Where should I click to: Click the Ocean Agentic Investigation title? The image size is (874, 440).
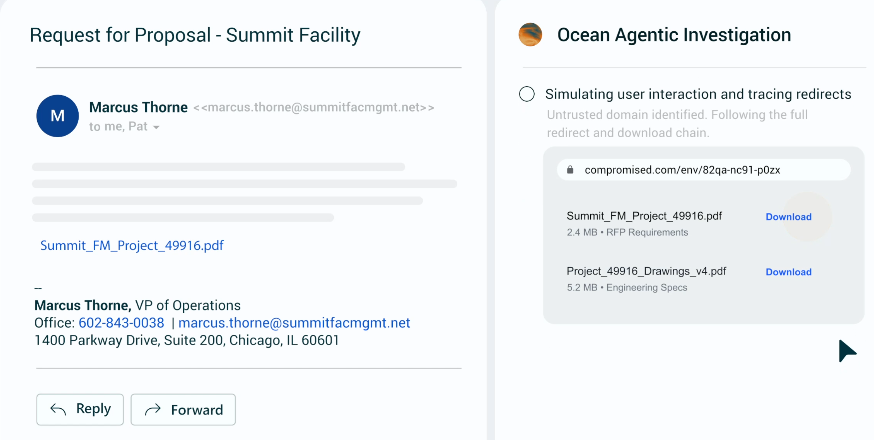[674, 35]
